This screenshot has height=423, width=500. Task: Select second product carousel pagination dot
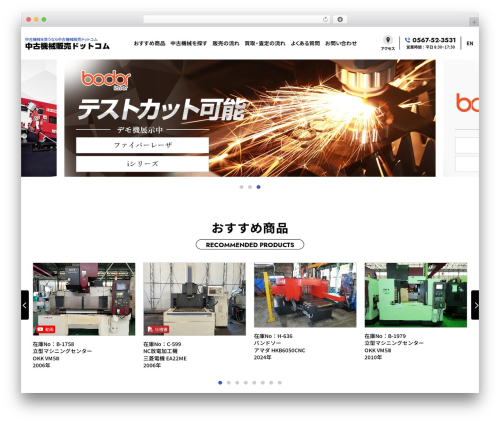point(229,383)
